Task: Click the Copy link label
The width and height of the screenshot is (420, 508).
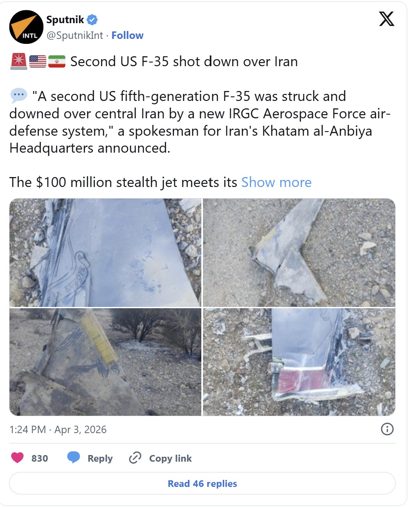Action: coord(170,458)
